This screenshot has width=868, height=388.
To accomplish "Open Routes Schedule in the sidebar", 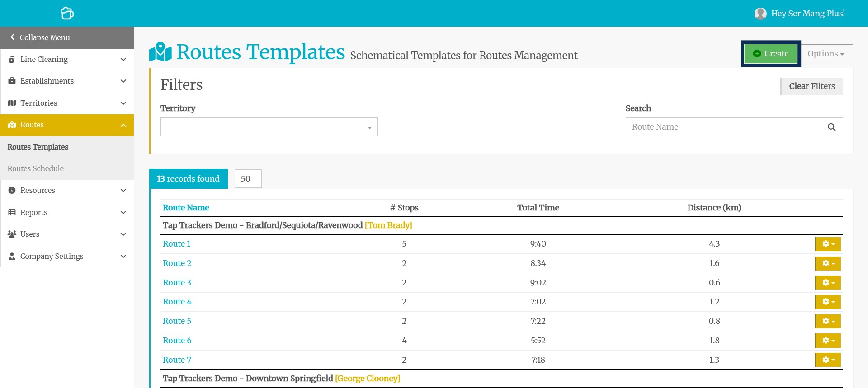I will point(36,168).
